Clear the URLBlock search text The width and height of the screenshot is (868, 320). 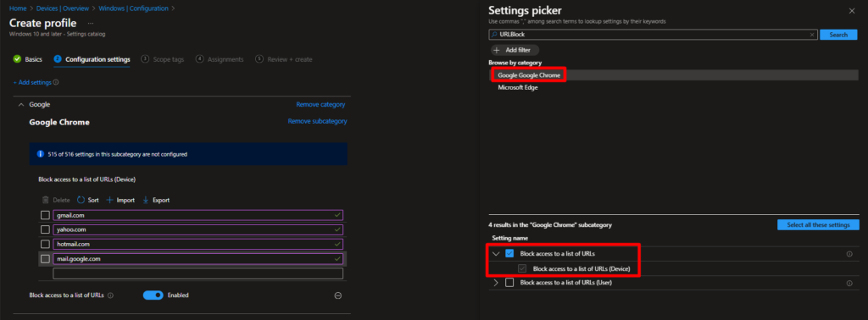point(812,34)
